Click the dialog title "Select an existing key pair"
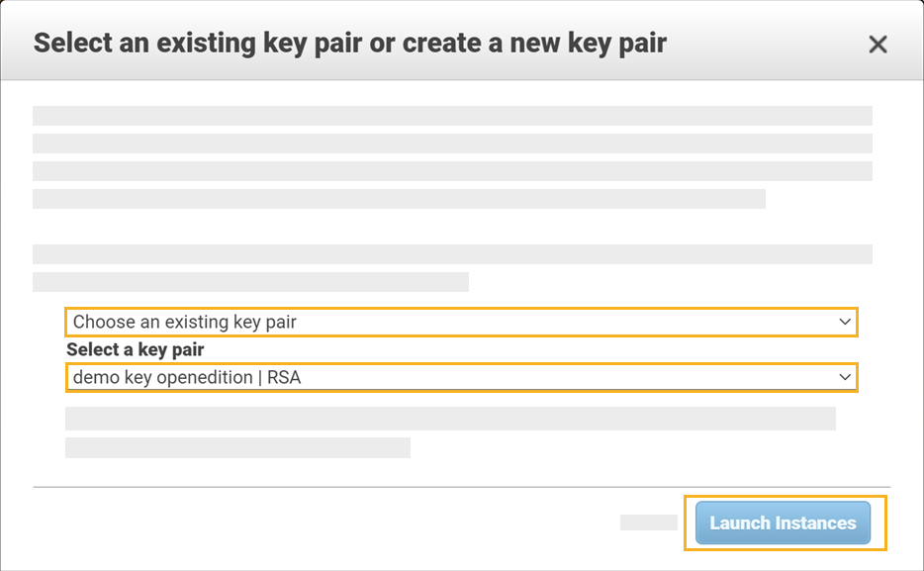 click(351, 44)
